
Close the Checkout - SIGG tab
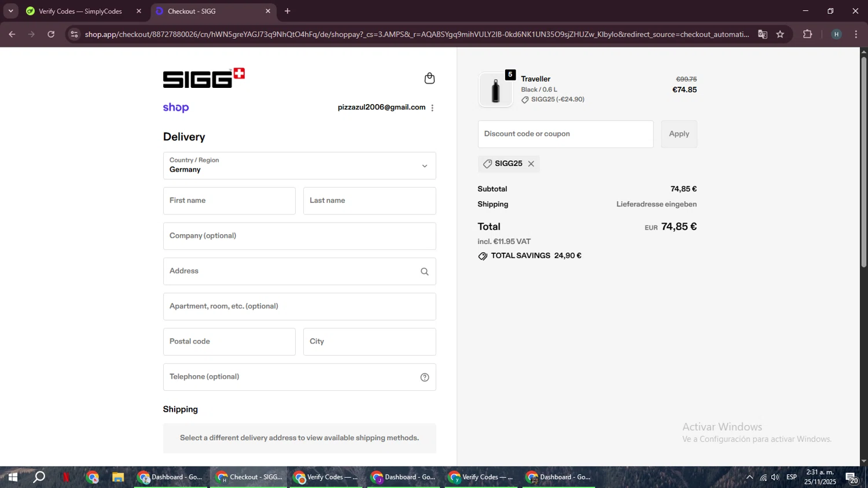coord(268,11)
